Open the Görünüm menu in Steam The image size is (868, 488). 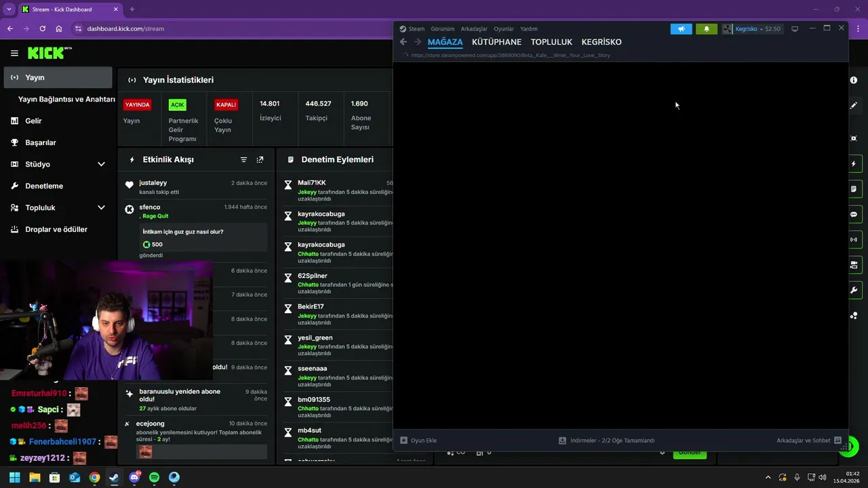(443, 29)
